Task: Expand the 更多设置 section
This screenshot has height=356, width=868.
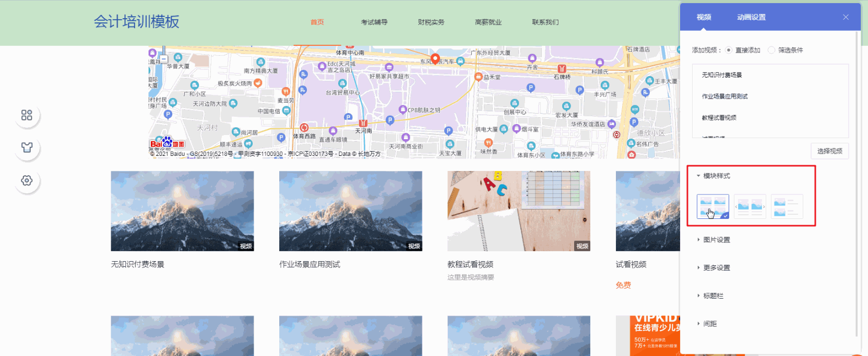Action: [714, 268]
